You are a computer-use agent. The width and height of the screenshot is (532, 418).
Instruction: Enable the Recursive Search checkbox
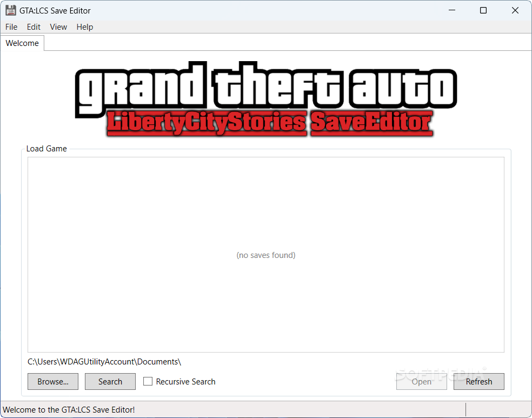[x=148, y=381]
